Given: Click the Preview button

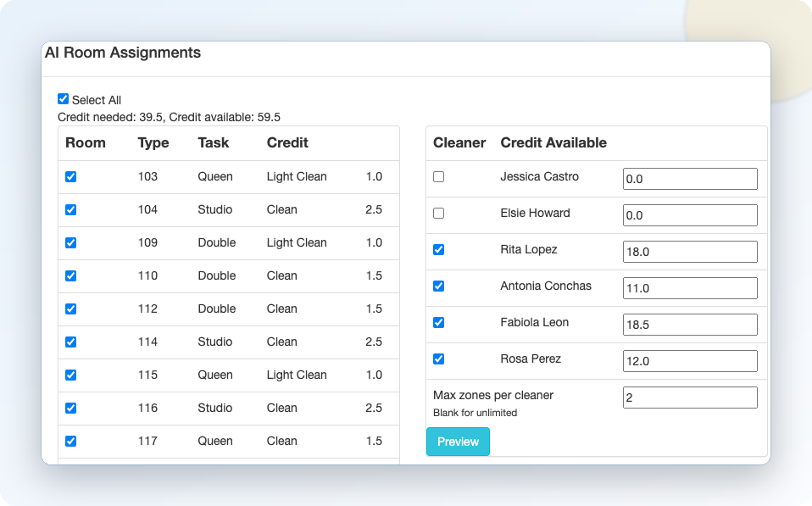Looking at the screenshot, I should [x=458, y=442].
